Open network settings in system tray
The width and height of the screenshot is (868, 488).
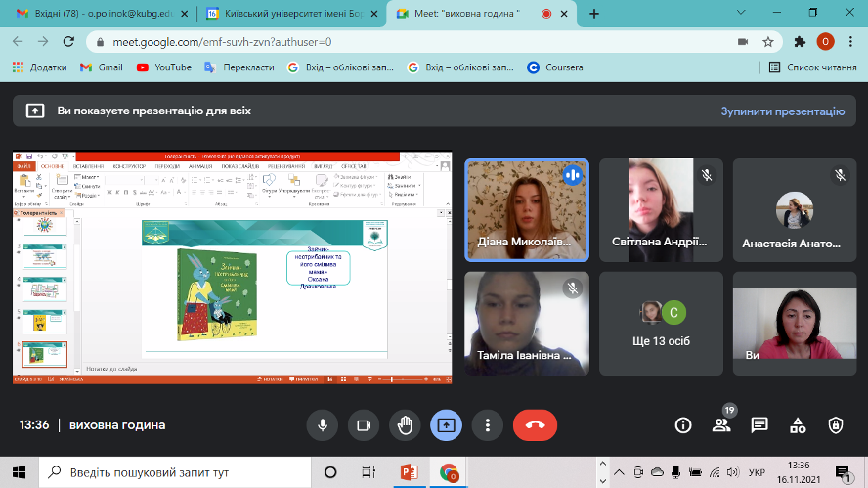coord(715,472)
